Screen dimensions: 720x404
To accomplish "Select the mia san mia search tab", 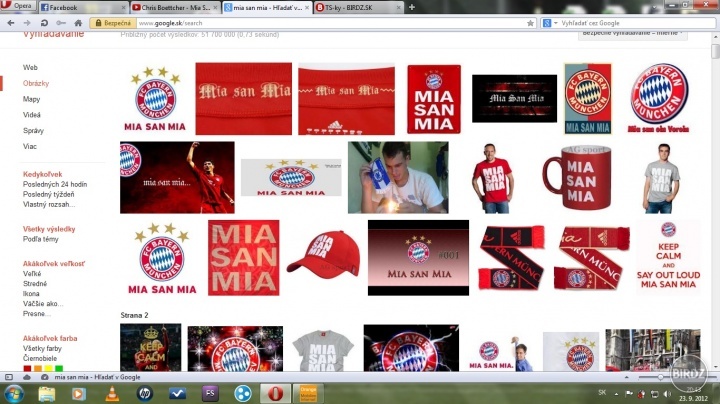I will point(268,7).
